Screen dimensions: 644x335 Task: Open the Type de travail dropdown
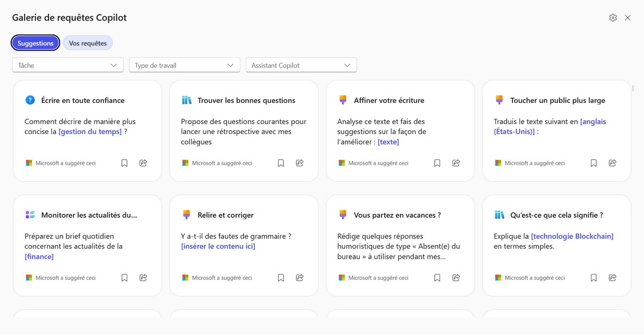(x=184, y=65)
